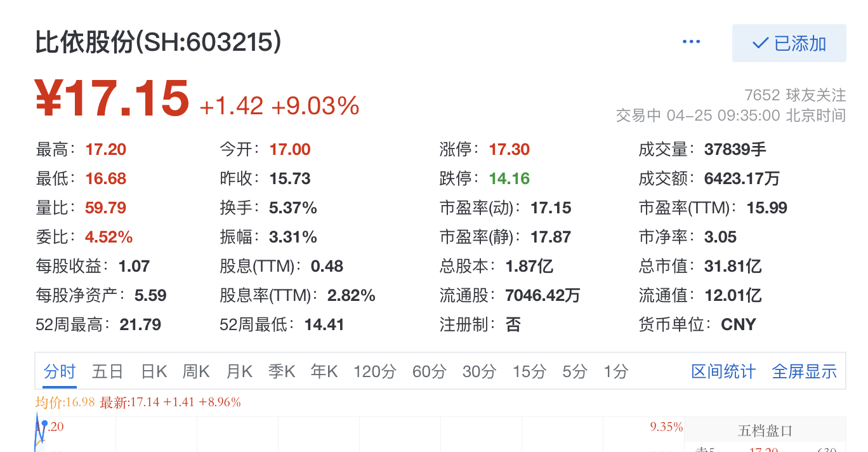Open the three-dot more options menu
Image resolution: width=868 pixels, height=452 pixels.
[691, 42]
